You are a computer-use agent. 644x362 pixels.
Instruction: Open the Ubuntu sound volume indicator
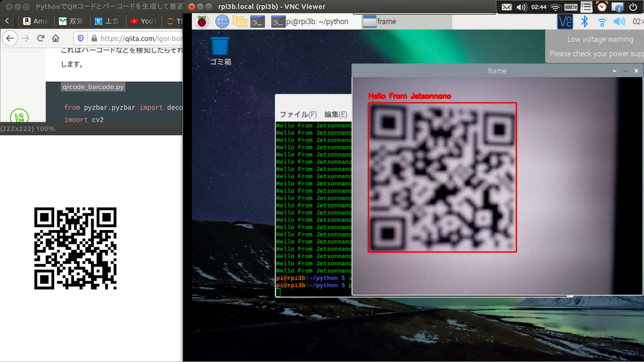[x=522, y=7]
